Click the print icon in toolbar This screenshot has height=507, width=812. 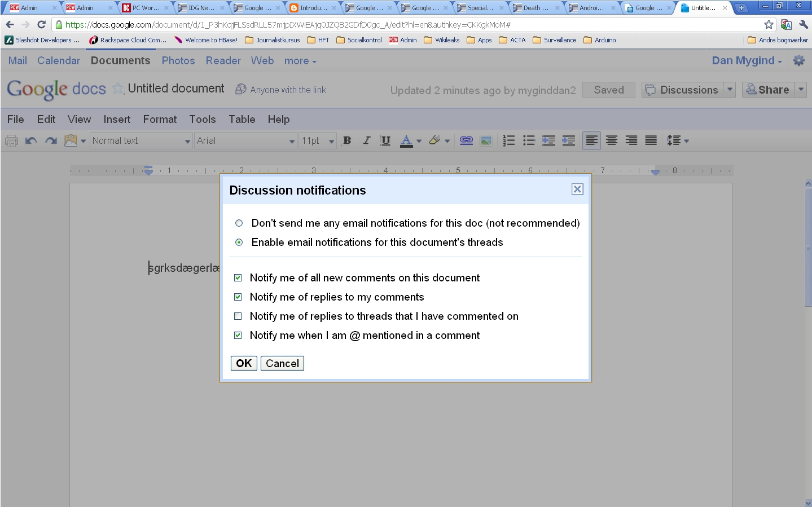pos(11,141)
